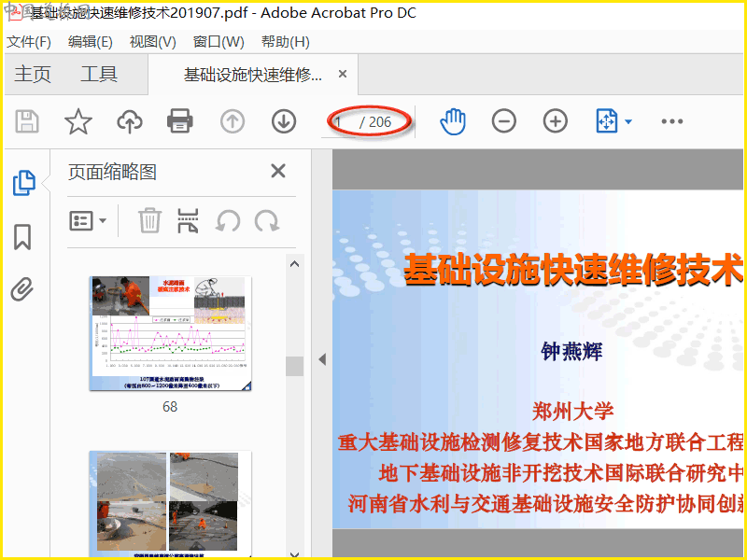Zoom out with the minus icon

coord(504,121)
